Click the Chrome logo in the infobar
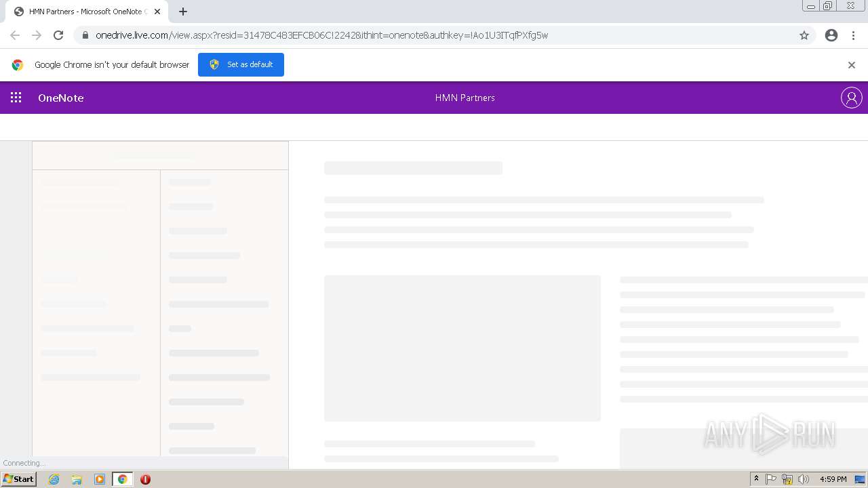868x488 pixels. tap(18, 65)
